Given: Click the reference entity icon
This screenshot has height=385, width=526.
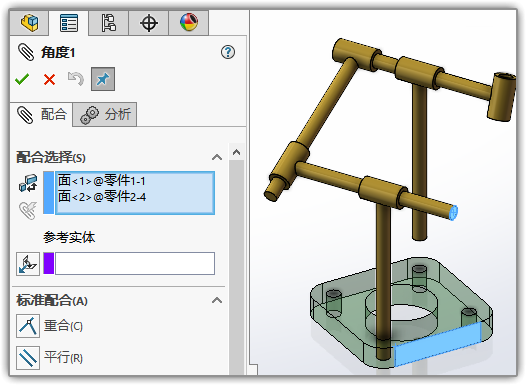Looking at the screenshot, I should tap(28, 264).
